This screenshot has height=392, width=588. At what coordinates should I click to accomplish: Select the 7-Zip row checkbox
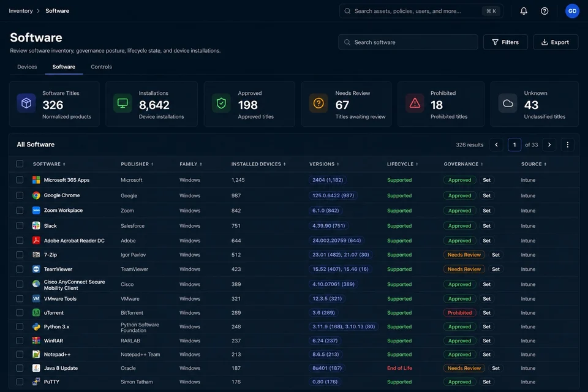[20, 255]
